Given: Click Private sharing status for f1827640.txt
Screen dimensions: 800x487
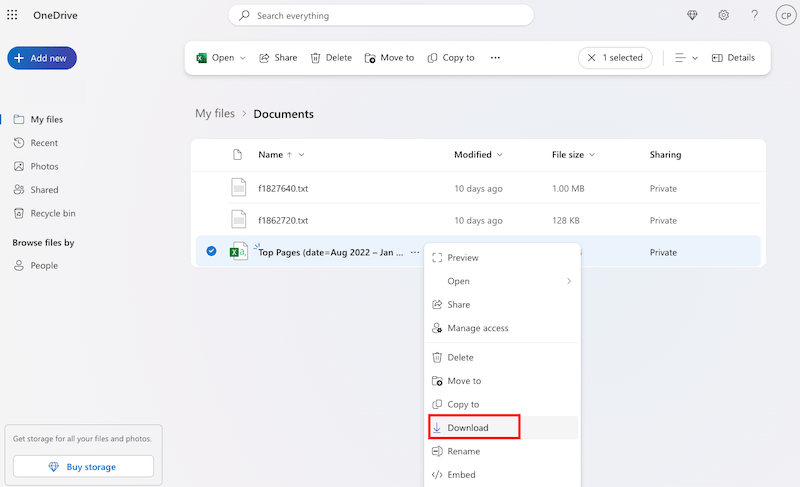Looking at the screenshot, I should [663, 188].
